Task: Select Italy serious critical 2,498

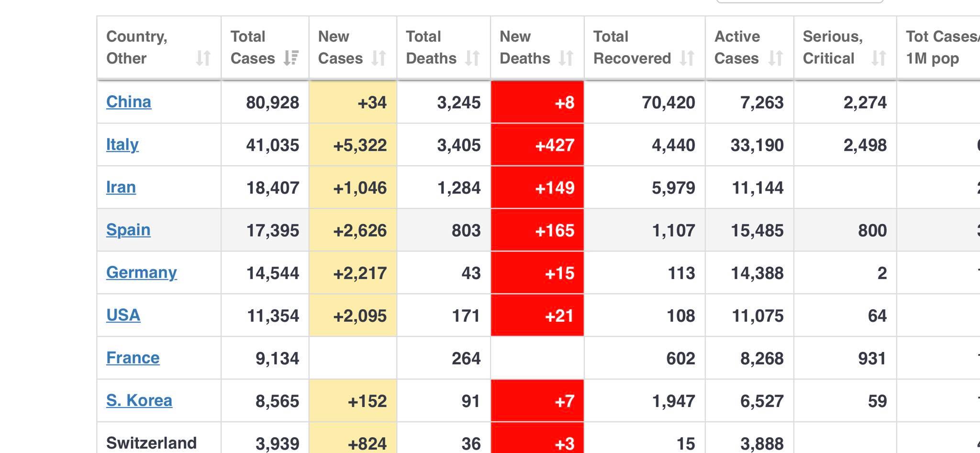Action: [x=865, y=145]
